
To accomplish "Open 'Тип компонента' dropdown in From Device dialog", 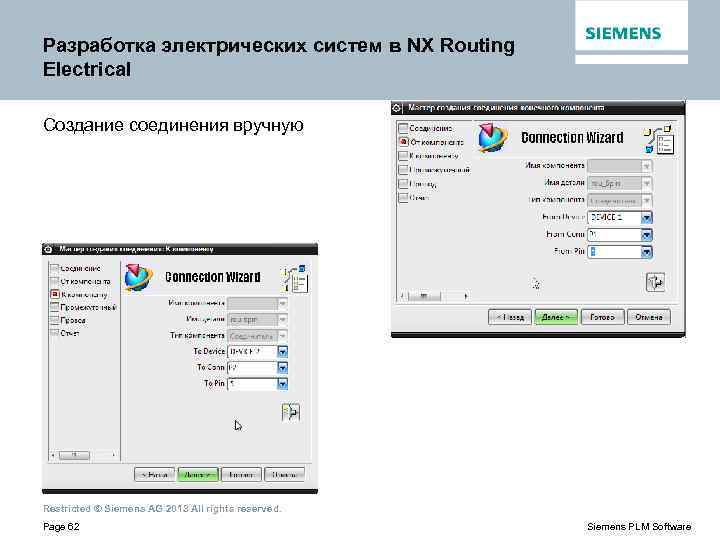I will point(647,200).
